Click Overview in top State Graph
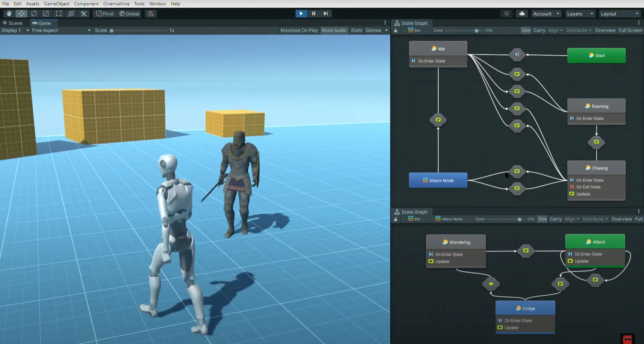Screen dimensions: 644x344 (x=605, y=30)
